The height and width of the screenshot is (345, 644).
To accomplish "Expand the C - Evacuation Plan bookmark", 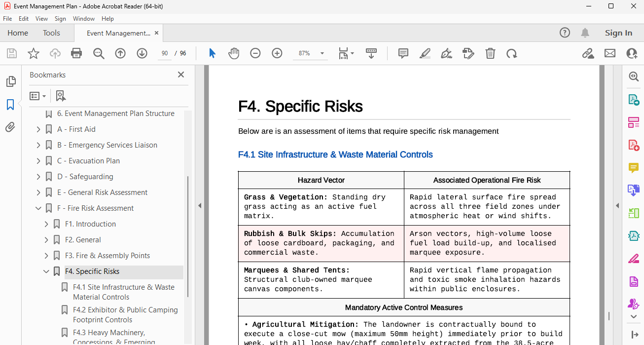I will pos(38,161).
